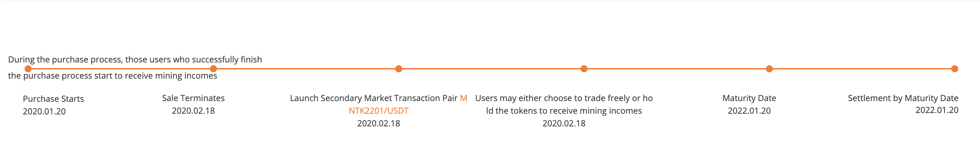This screenshot has height=146, width=980.
Task: Click the Maturity Date label
Action: click(749, 98)
